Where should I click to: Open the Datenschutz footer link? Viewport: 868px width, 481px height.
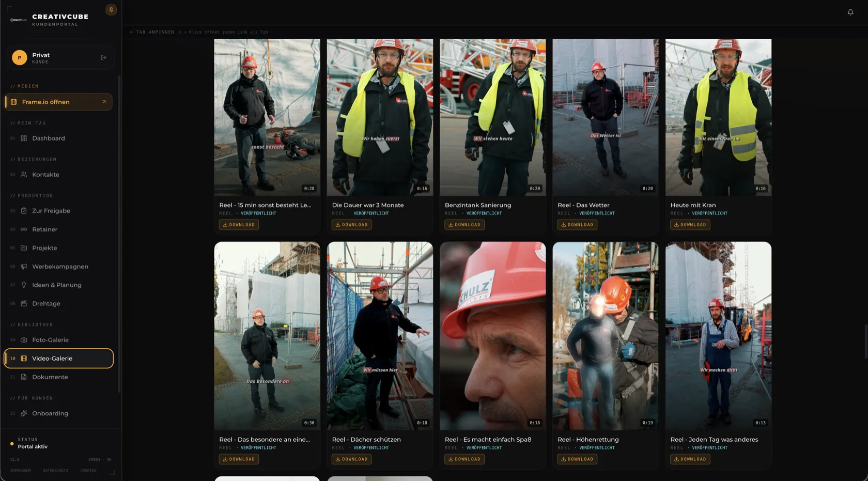click(x=55, y=471)
